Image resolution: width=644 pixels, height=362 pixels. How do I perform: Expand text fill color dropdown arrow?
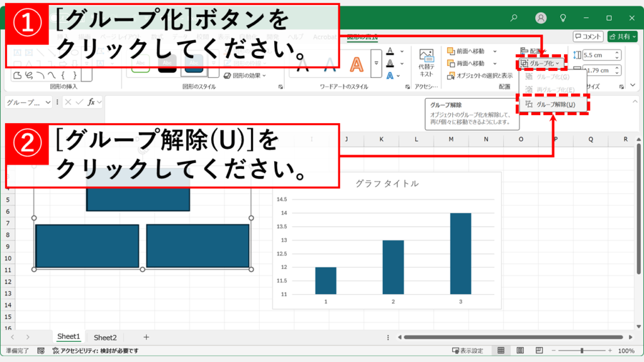coord(402,52)
